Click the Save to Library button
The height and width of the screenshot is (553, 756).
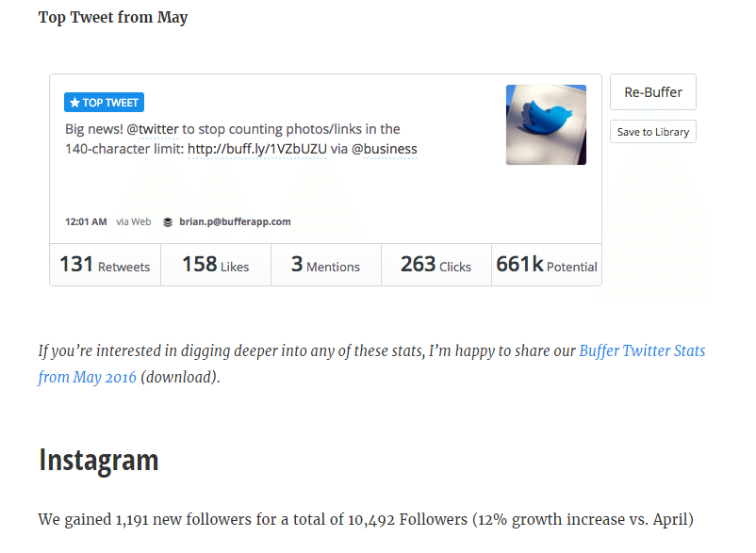tap(653, 132)
